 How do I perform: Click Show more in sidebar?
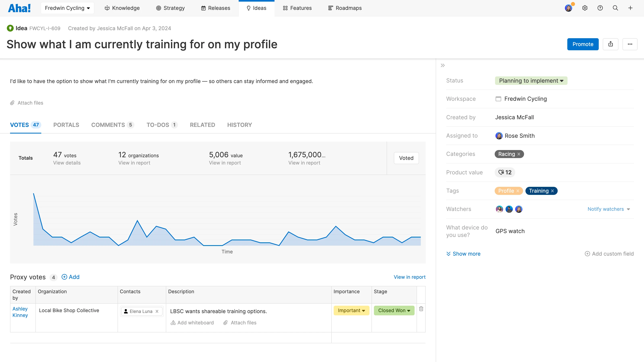point(463,254)
